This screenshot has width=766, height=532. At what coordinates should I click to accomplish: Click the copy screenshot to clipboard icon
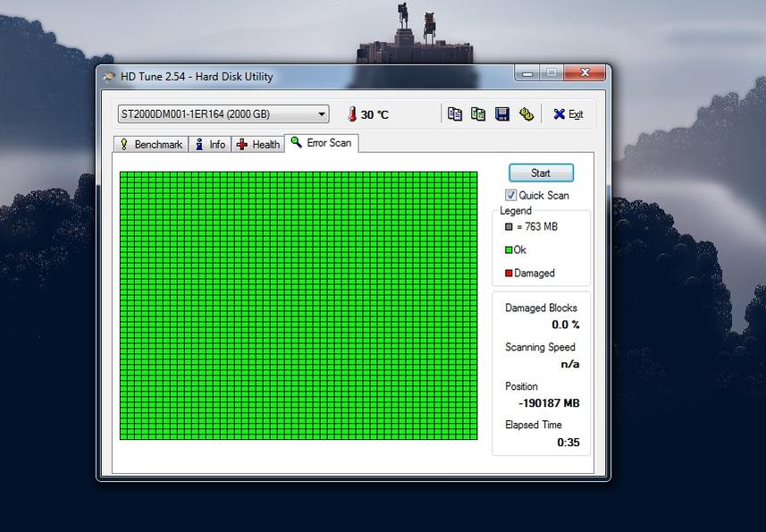click(x=478, y=114)
